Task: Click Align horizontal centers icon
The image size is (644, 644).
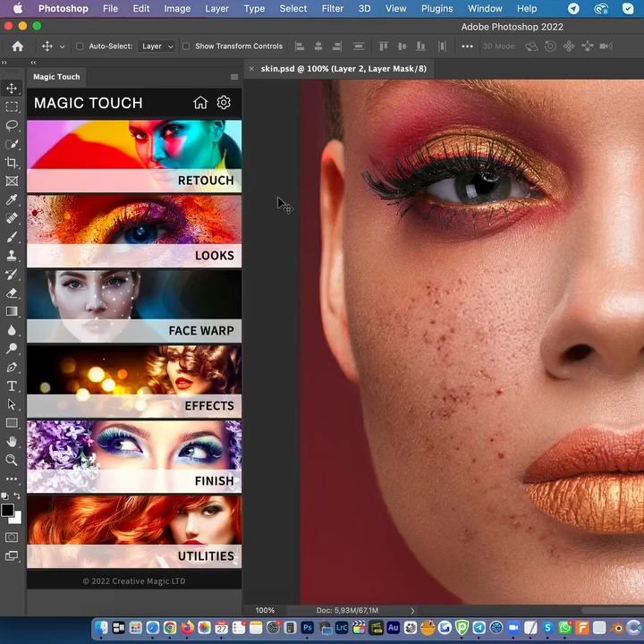Action: [x=318, y=47]
